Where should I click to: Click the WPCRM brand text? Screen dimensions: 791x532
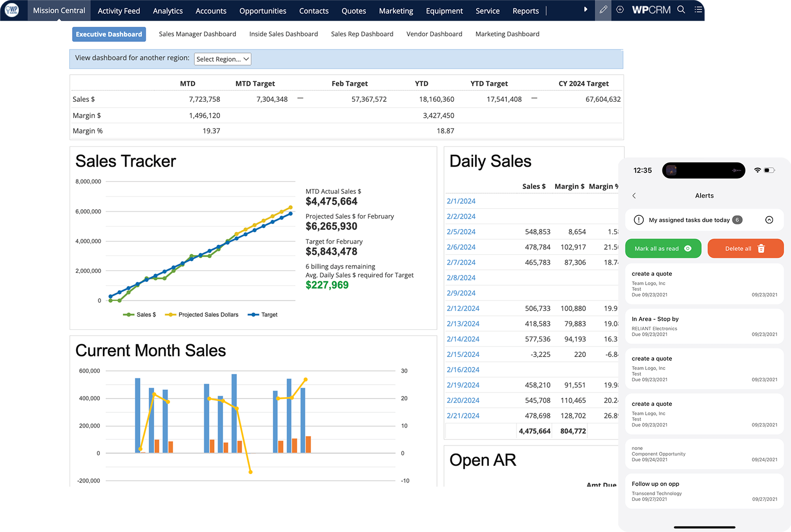pyautogui.click(x=651, y=9)
